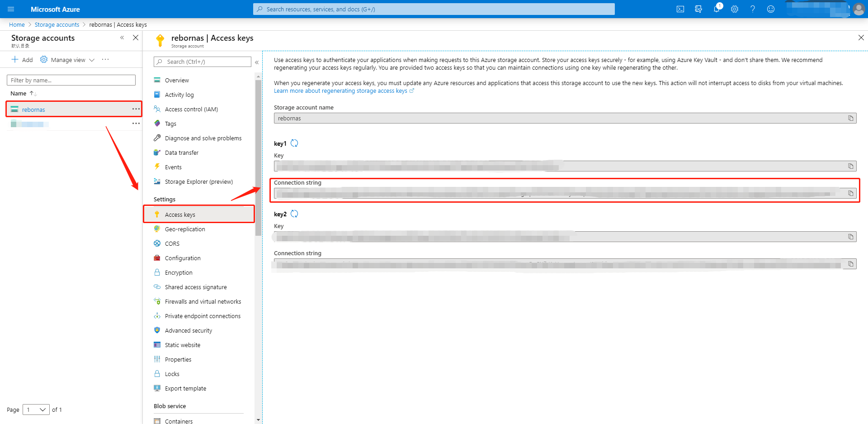Collapse the Storage accounts panel
Image resolution: width=868 pixels, height=424 pixels.
122,38
